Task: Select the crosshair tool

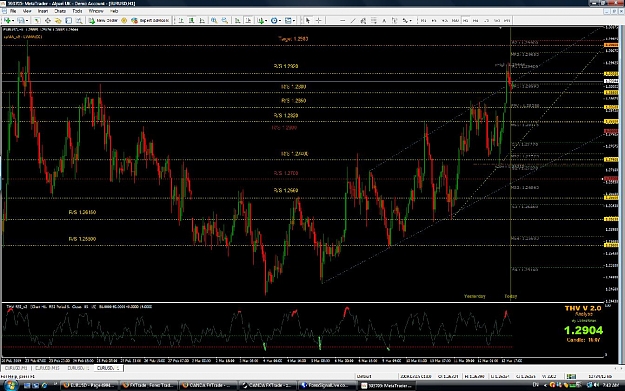Action: coord(318,20)
